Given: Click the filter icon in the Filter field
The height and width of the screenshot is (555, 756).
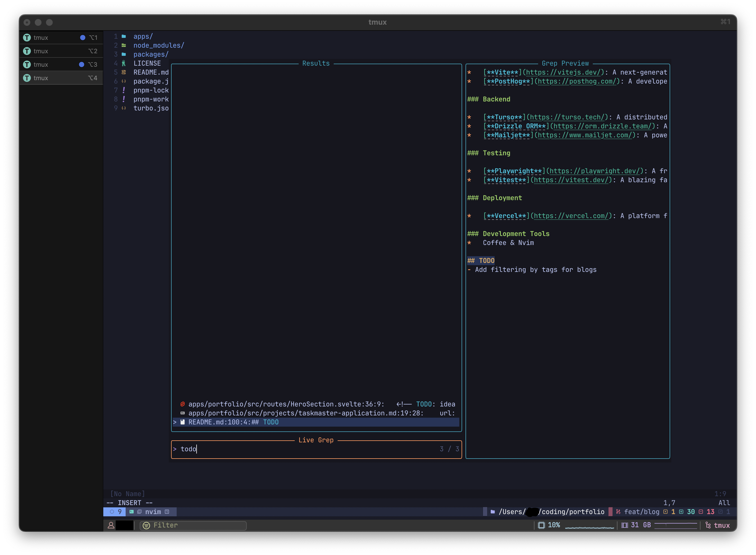Looking at the screenshot, I should tap(146, 526).
